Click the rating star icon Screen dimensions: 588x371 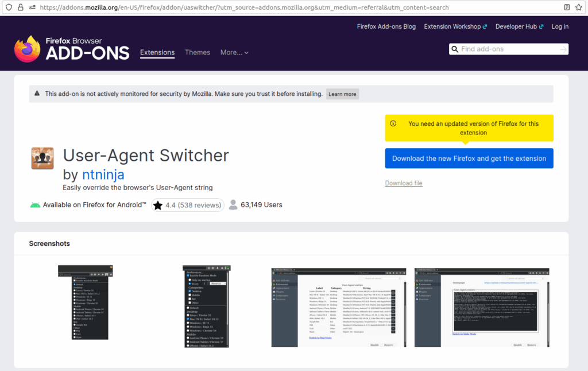(x=158, y=205)
